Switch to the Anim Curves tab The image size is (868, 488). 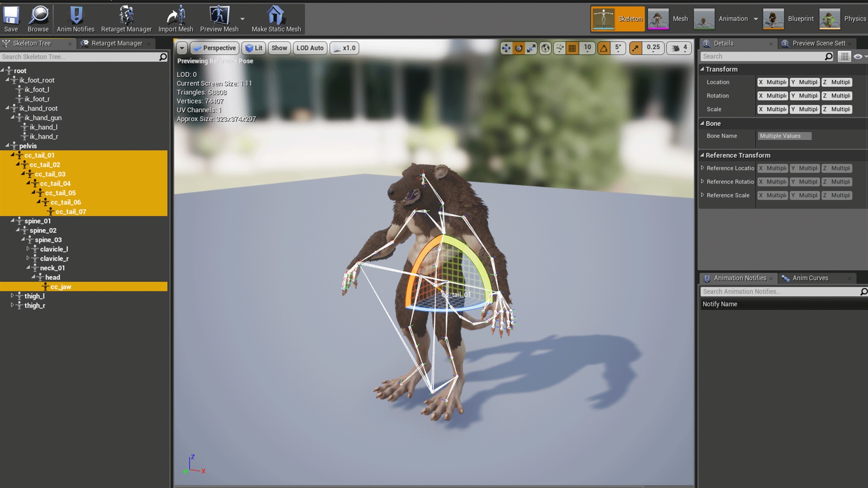pos(811,278)
